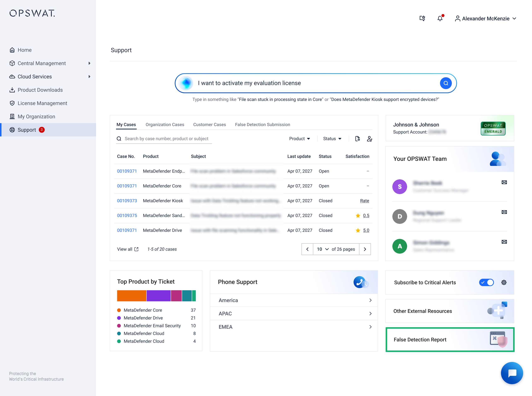The image size is (532, 396).
Task: Click the Satisfaction column header
Action: click(357, 156)
